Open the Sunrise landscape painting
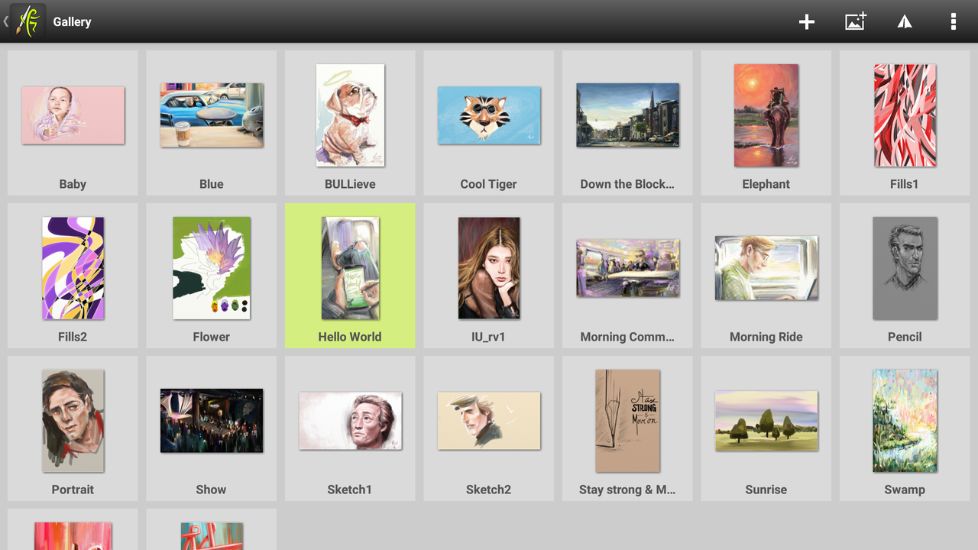The image size is (978, 550). click(x=766, y=421)
